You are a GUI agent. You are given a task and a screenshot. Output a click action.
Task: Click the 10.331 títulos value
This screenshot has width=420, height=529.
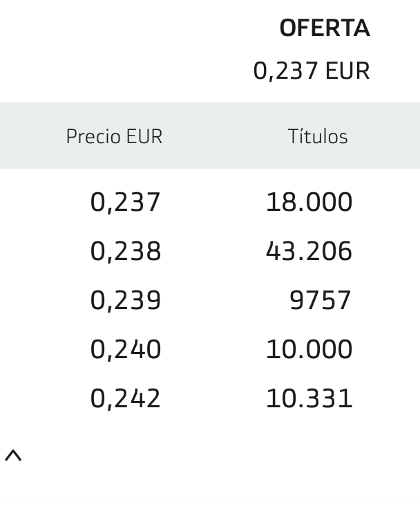coord(309,398)
